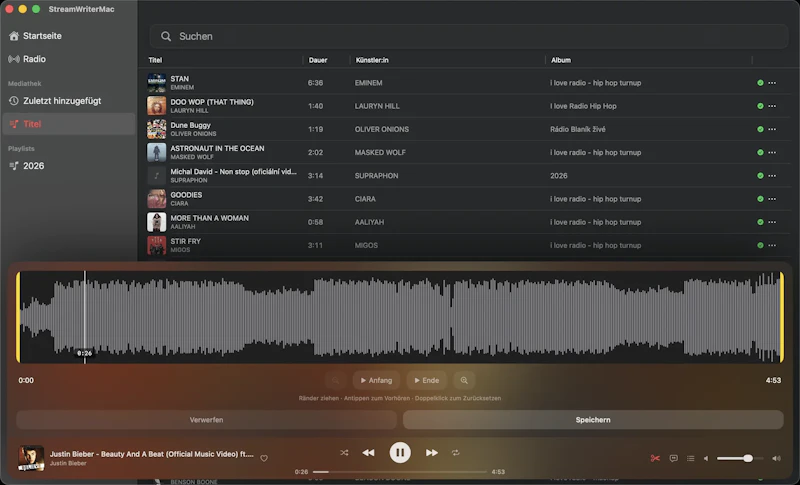This screenshot has height=485, width=800.
Task: Seek on the playback progress bar
Action: (x=399, y=472)
